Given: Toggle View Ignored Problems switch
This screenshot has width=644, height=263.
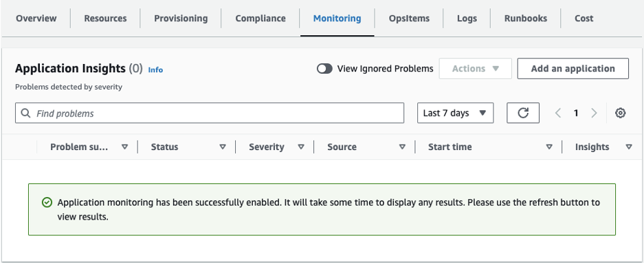Looking at the screenshot, I should click(324, 69).
